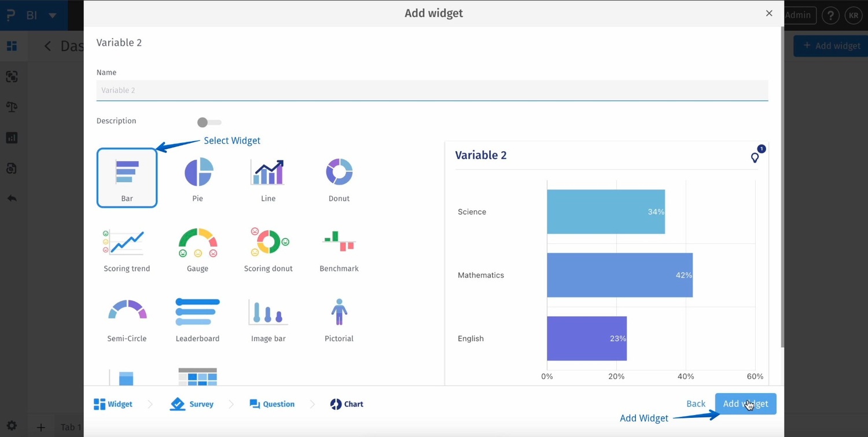Click the widget Name input field
The width and height of the screenshot is (868, 437).
pyautogui.click(x=432, y=90)
